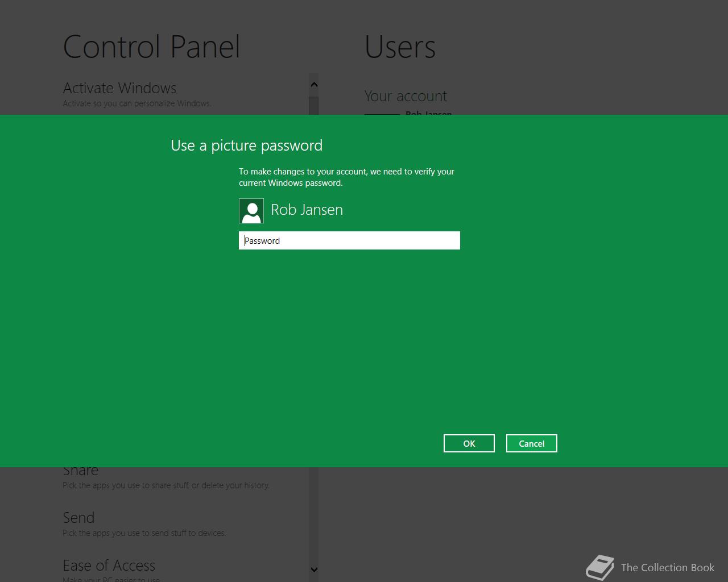Screen dimensions: 728x582
Task: Click the 'Use a picture password' heading
Action: pyautogui.click(x=246, y=145)
